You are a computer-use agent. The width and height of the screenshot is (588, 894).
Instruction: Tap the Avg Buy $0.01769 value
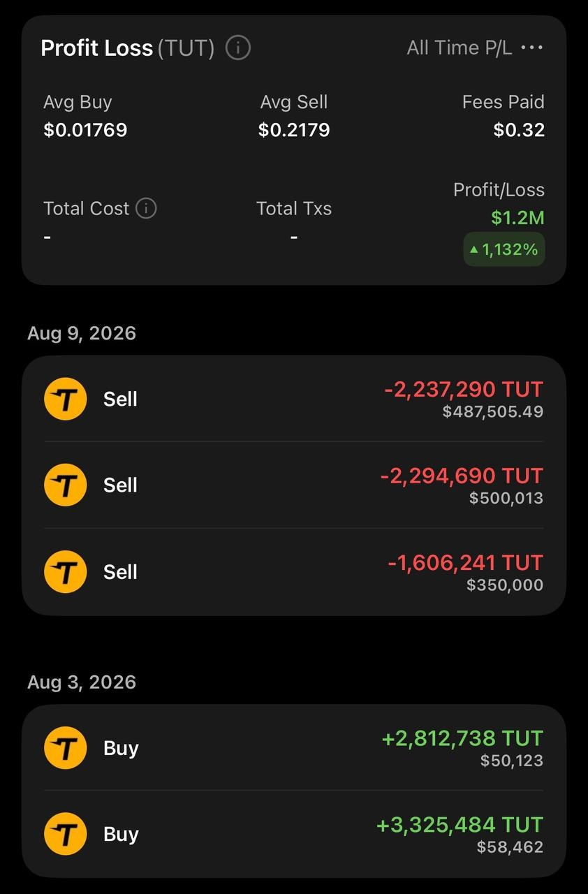coord(85,130)
